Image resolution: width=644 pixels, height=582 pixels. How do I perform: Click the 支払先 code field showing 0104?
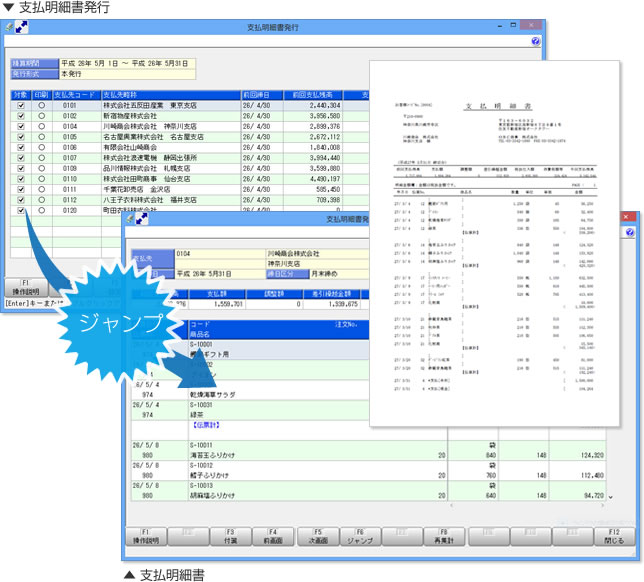tap(220, 254)
